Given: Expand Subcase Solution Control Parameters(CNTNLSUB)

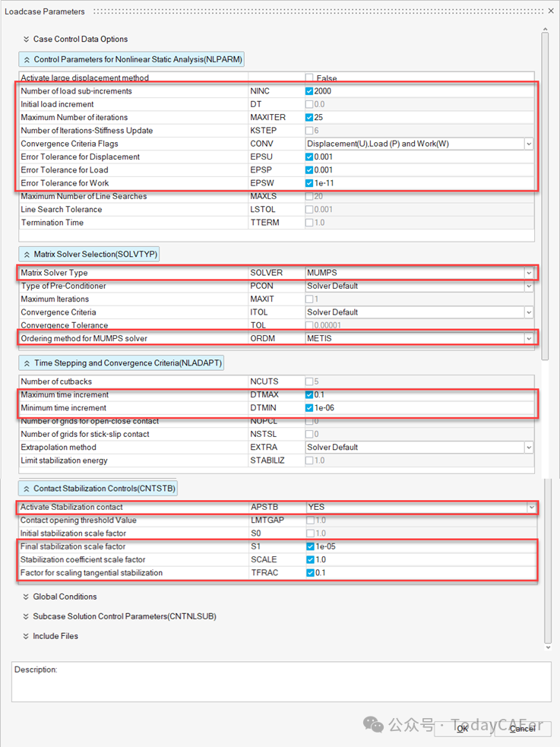Looking at the screenshot, I should 119,616.
